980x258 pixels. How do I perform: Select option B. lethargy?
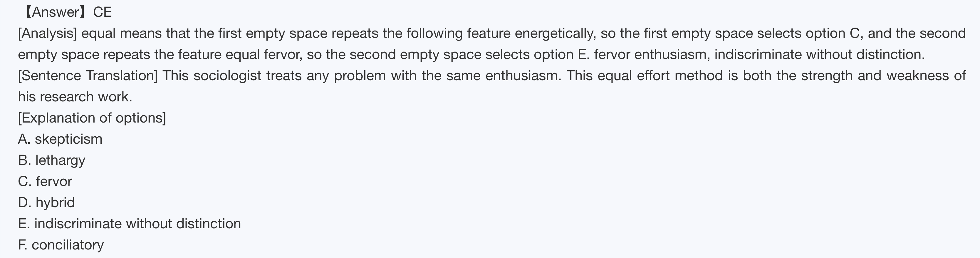tap(52, 160)
